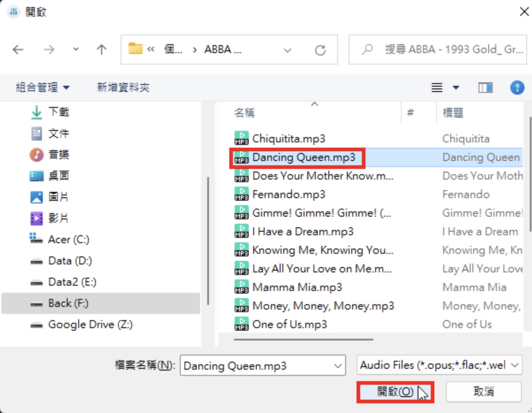Screen dimensions: 532x413
Task: Sort by 標題 column header
Action: [x=453, y=113]
